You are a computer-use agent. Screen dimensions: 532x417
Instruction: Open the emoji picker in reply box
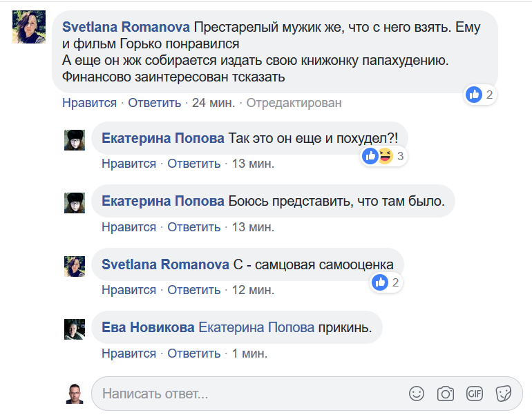[x=417, y=394]
